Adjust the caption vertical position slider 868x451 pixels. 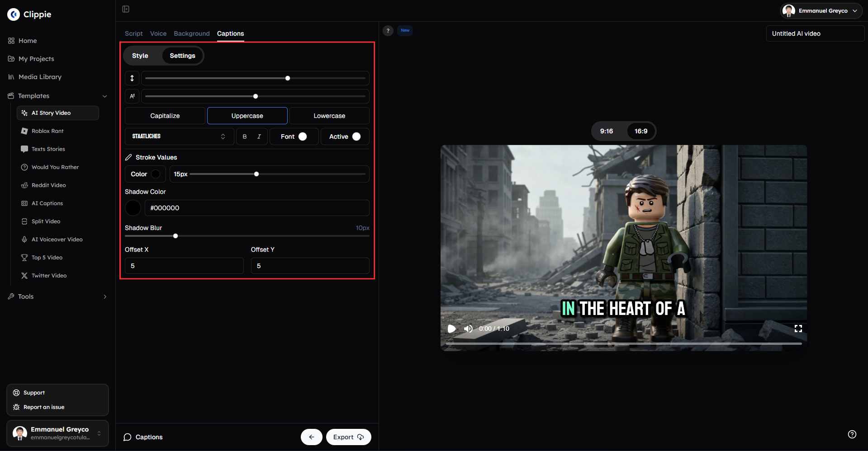pos(255,78)
